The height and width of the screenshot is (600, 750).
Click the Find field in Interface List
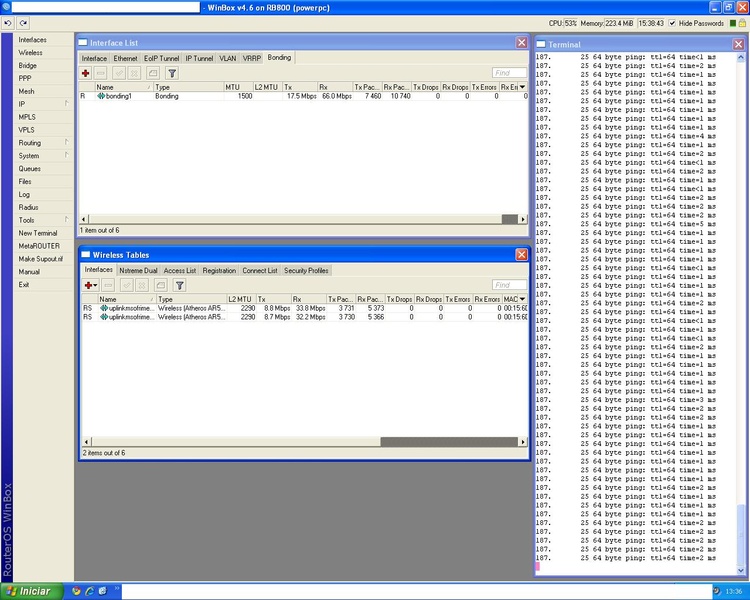click(x=509, y=73)
